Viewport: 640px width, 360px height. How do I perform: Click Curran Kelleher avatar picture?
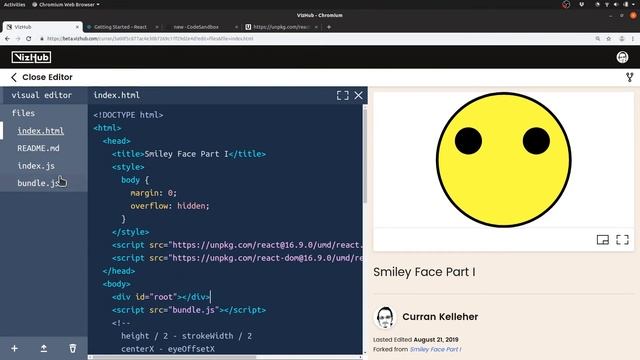pyautogui.click(x=385, y=317)
